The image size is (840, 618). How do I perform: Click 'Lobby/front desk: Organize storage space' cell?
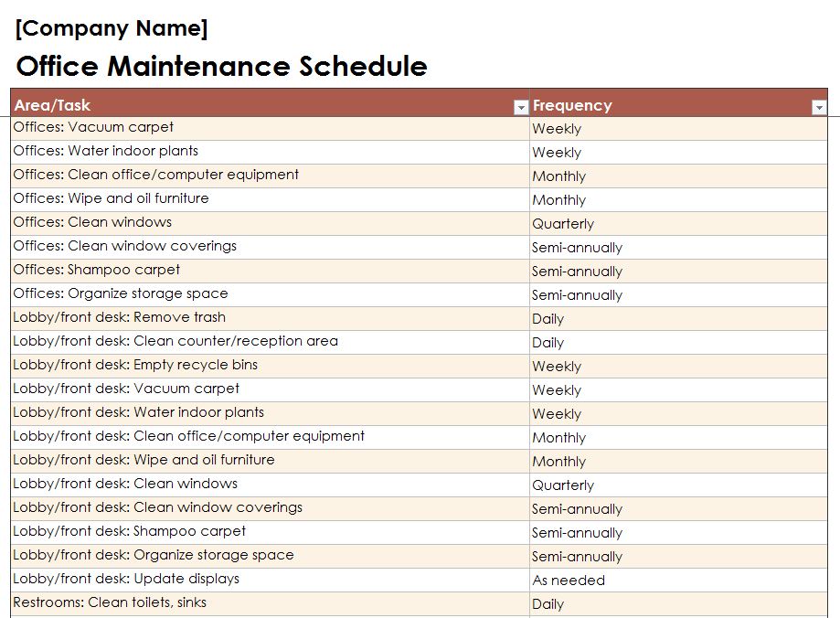[270, 557]
